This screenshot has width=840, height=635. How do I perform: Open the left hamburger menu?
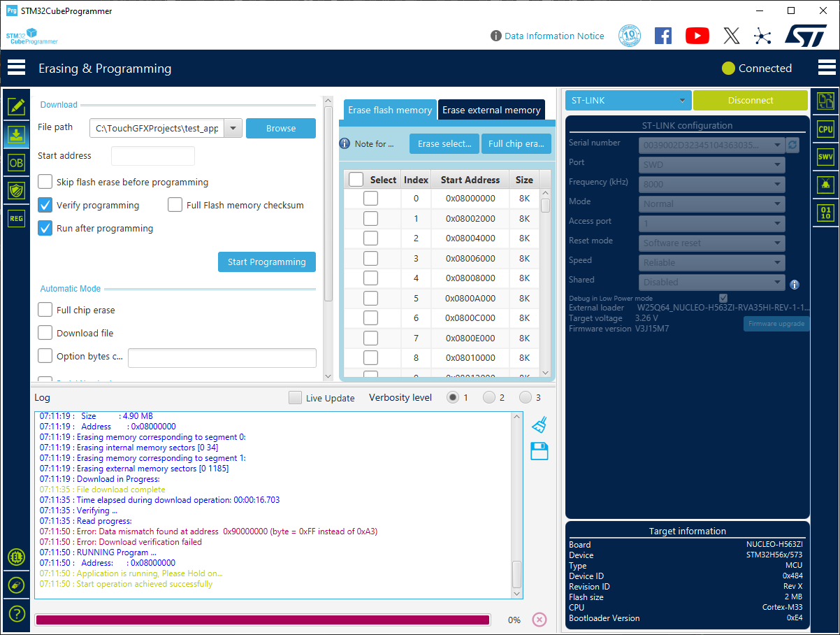click(16, 68)
